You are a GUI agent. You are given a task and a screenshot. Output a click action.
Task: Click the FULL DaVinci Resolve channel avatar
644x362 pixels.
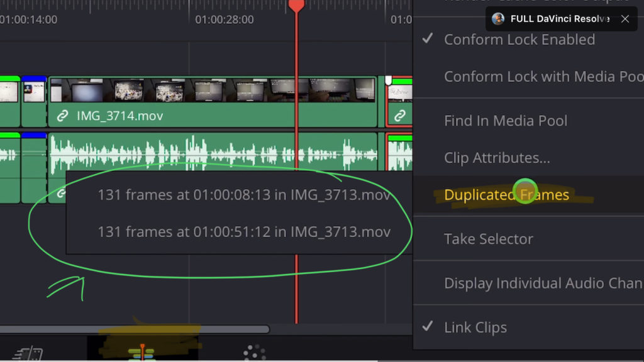coord(498,18)
